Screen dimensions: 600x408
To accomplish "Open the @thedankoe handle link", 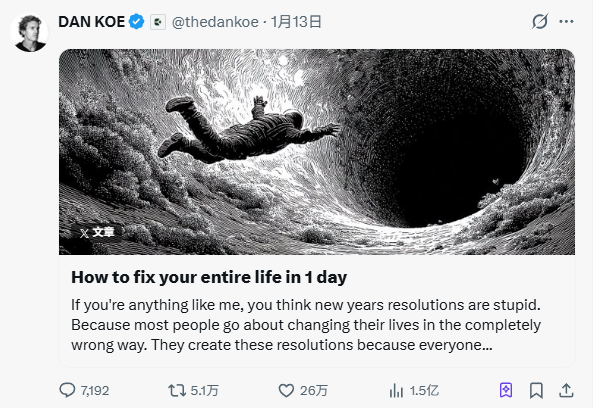I will [212, 22].
